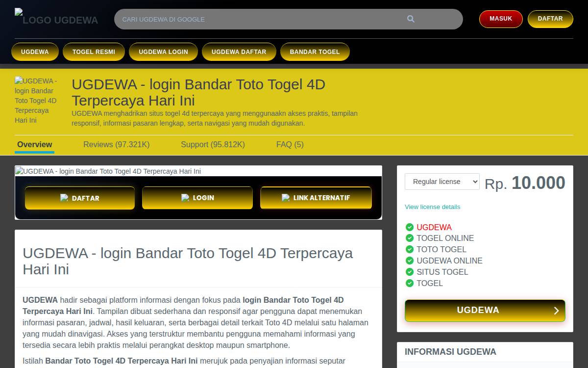The image size is (588, 368).
Task: Click the UGDEWA buy button in sidebar
Action: 485,311
